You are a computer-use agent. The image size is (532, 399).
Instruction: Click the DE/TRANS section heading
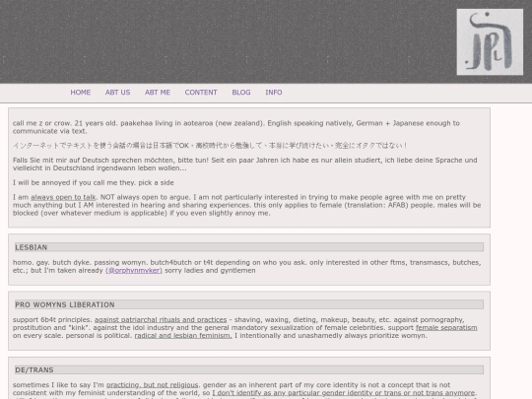pyautogui.click(x=249, y=369)
